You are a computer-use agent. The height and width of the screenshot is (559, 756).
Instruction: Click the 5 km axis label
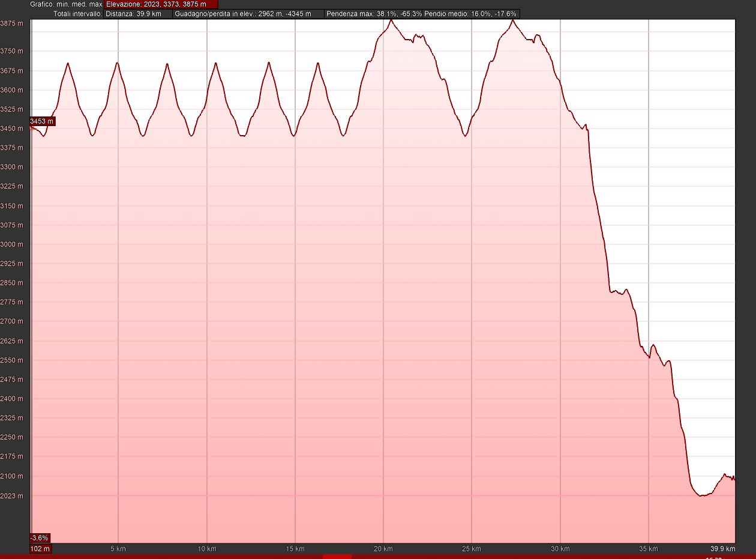[x=118, y=549]
